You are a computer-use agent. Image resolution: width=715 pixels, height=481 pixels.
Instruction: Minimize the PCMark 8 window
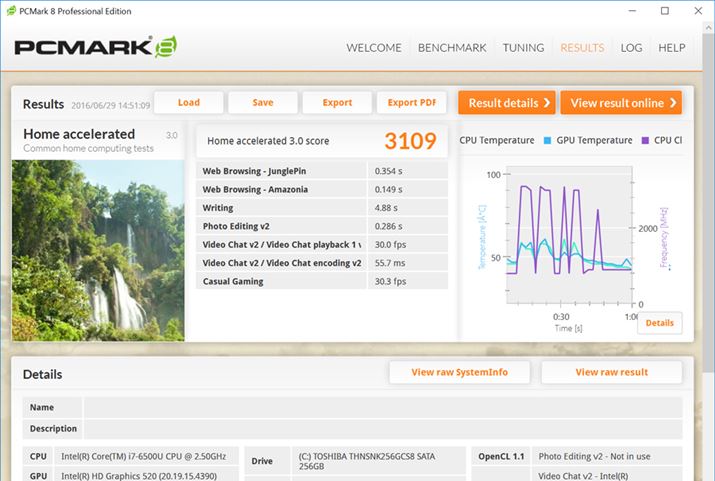pyautogui.click(x=632, y=10)
